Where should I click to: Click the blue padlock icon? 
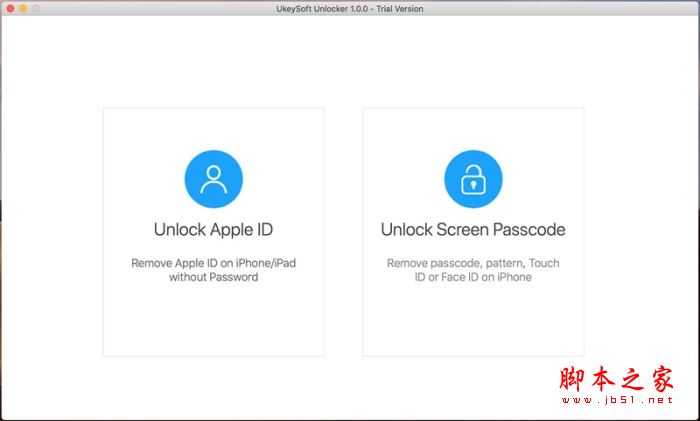click(x=473, y=179)
